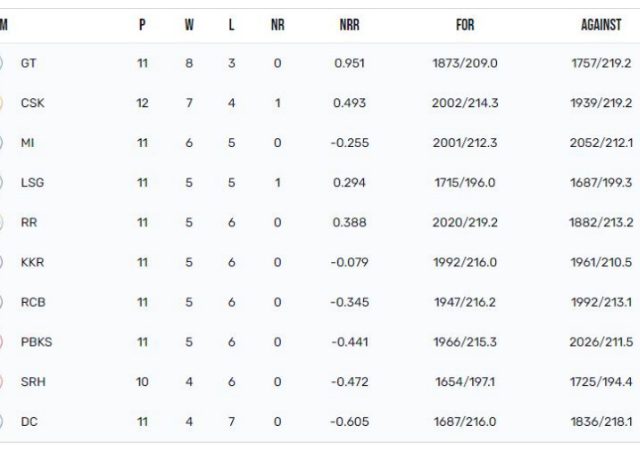This screenshot has width=640, height=450.
Task: Select the RR team name
Action: click(29, 223)
